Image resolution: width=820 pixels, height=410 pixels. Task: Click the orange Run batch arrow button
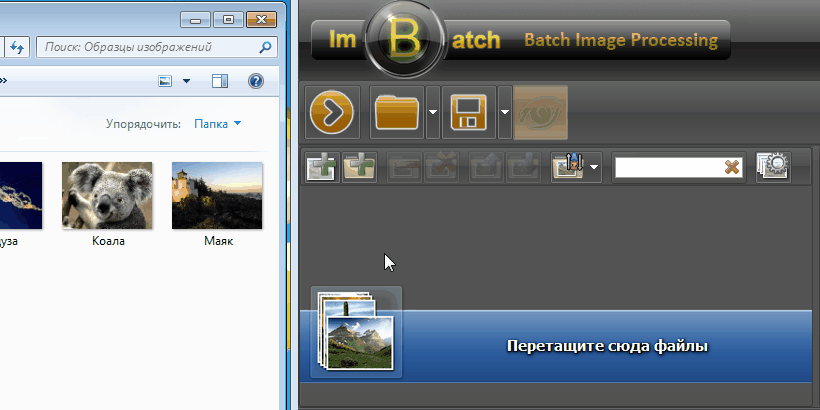point(335,113)
